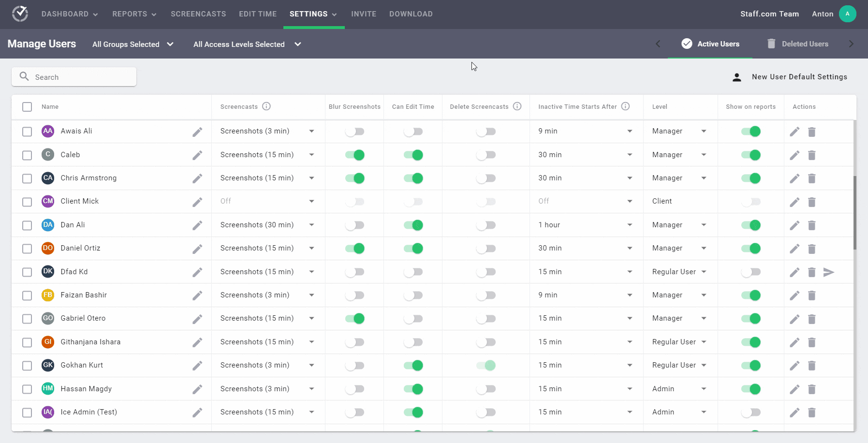Change Client Mick's Level dropdown
The image size is (868, 443).
[x=679, y=201]
